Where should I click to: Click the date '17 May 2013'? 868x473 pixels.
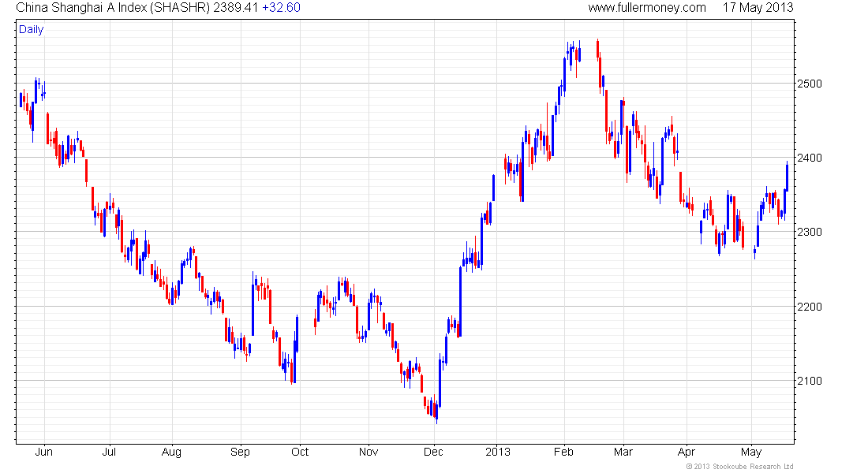click(758, 8)
